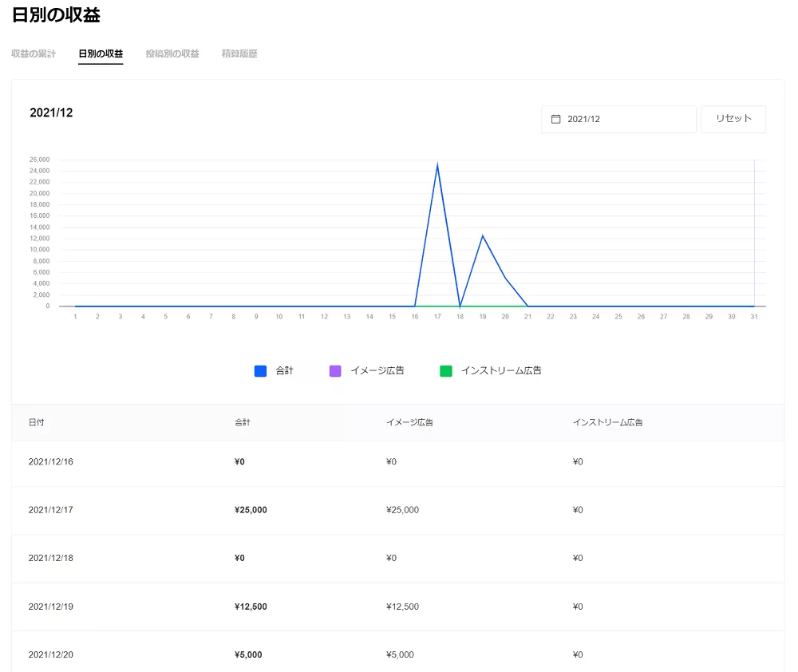
Task: Toggle the green インストリーム広告 legend swatch
Action: [x=445, y=371]
